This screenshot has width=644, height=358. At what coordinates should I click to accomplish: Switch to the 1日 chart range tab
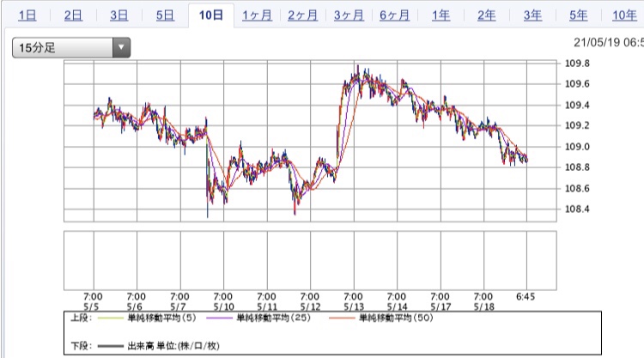tap(27, 15)
